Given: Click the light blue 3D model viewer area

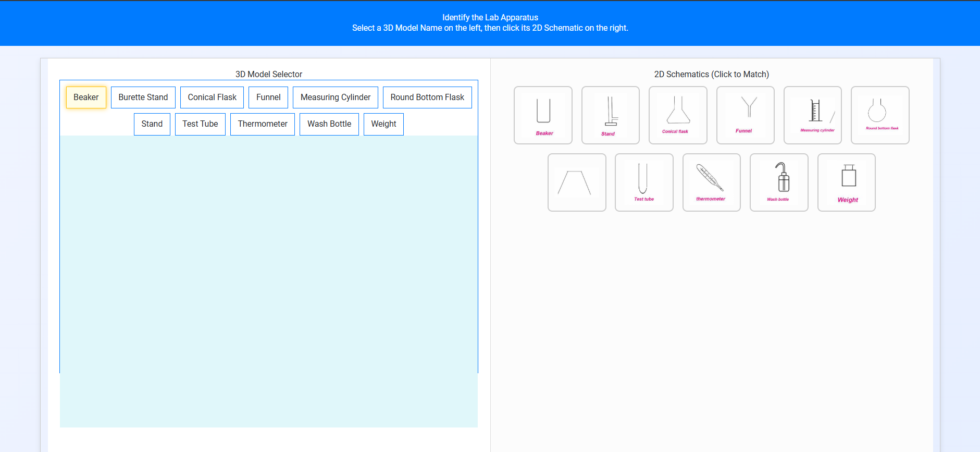Looking at the screenshot, I should coord(269,282).
